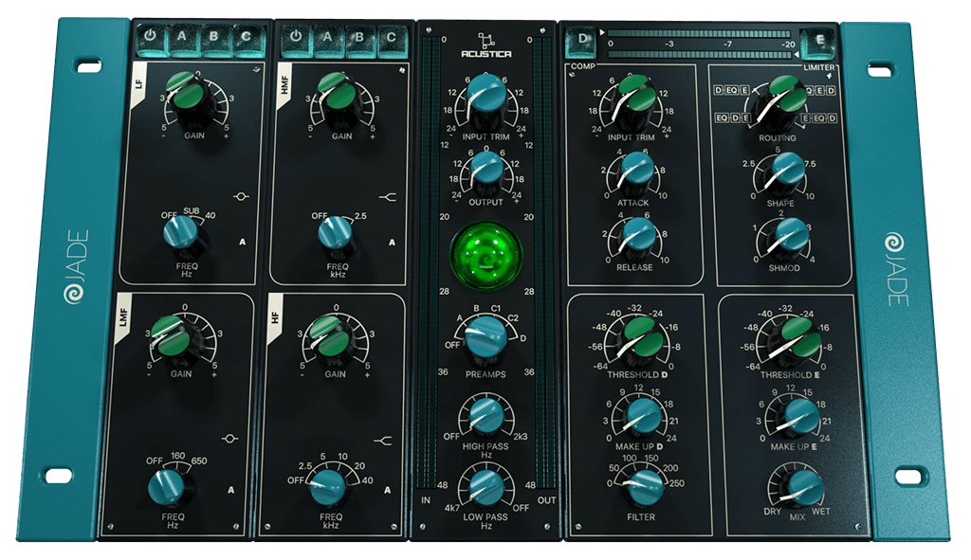Screen dimensions: 971x560
Task: Click the green glowing preamp eye indicator
Action: click(486, 255)
